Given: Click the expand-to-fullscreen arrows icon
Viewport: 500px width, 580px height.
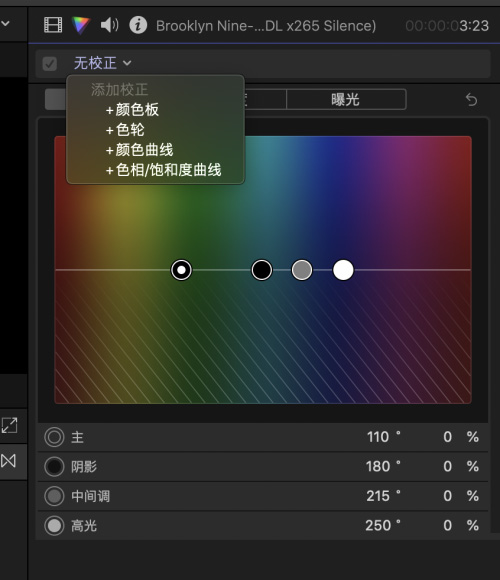Looking at the screenshot, I should [9, 425].
